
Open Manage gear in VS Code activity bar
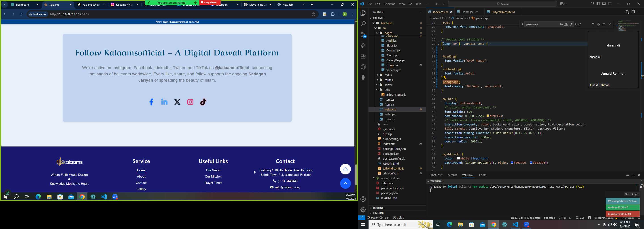(x=363, y=210)
